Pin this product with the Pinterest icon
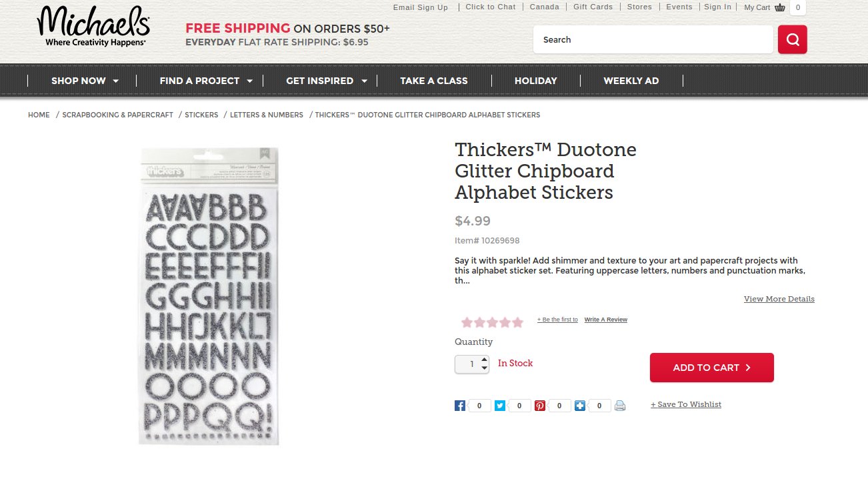868x477 pixels. coord(539,405)
